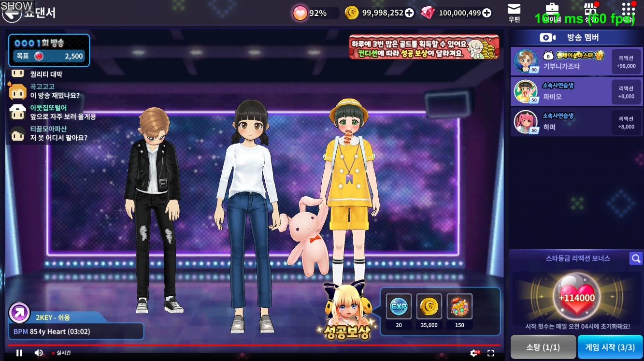Click the magnifier on reaction bonus panel
Viewport: 644px width, 361px height.
(x=636, y=259)
